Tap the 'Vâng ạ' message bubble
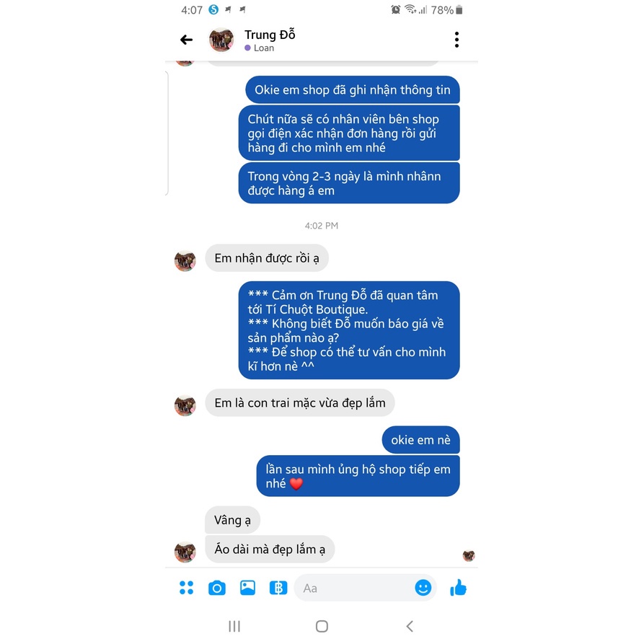The width and height of the screenshot is (644, 644). point(232,520)
